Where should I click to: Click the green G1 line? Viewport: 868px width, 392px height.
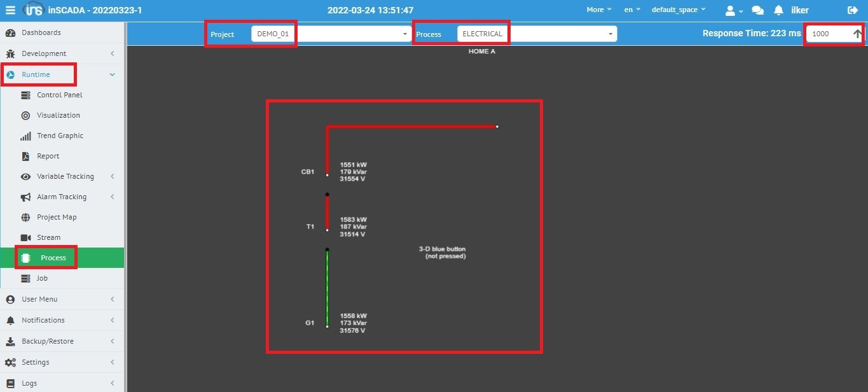coord(327,288)
